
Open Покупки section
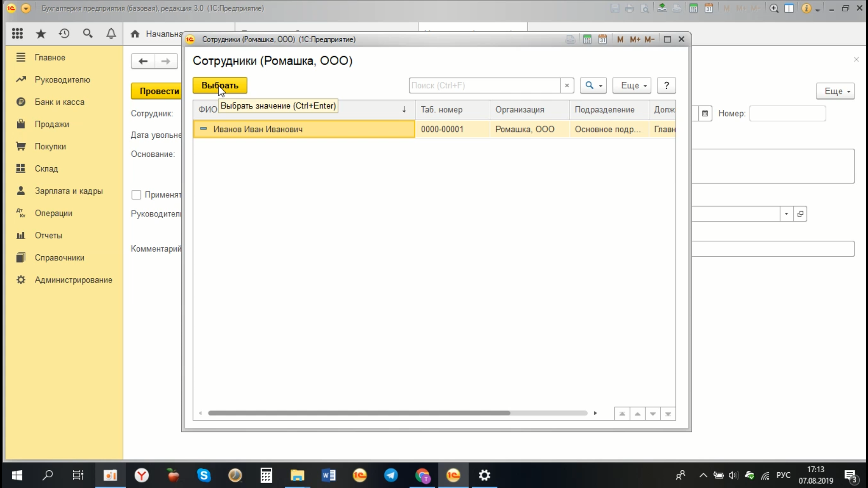50,146
